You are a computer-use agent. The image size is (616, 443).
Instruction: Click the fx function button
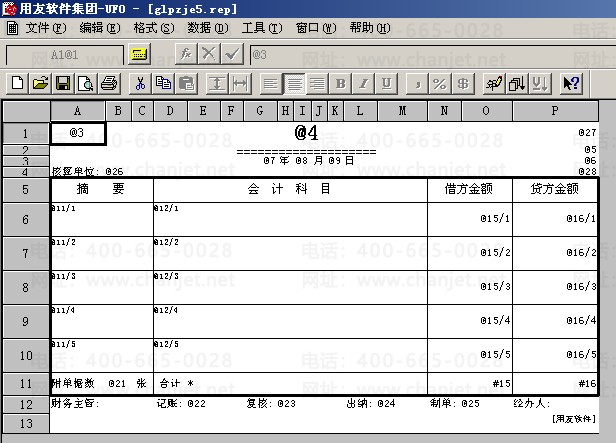tap(186, 53)
